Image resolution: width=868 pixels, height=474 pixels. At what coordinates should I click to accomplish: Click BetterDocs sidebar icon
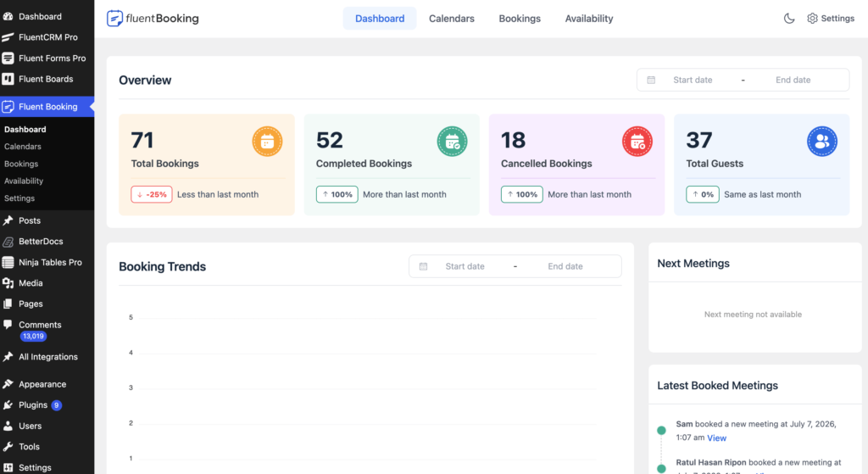(8, 242)
